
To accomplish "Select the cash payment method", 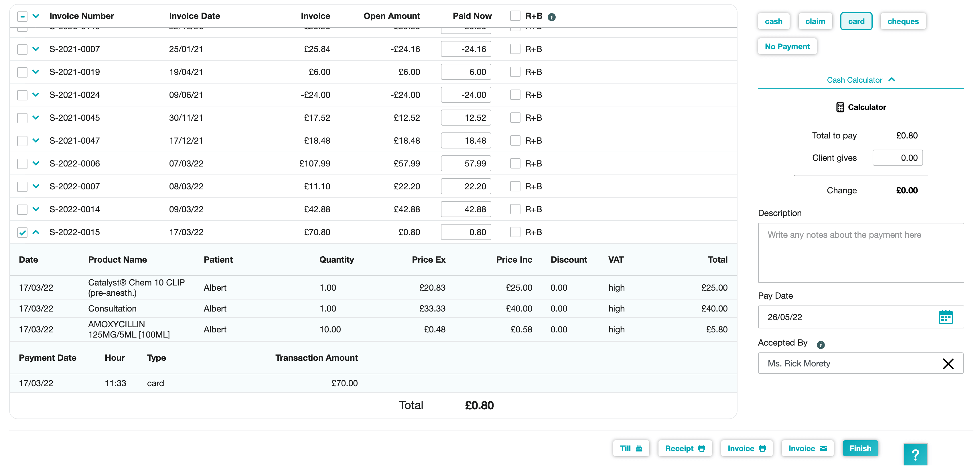I will click(773, 21).
